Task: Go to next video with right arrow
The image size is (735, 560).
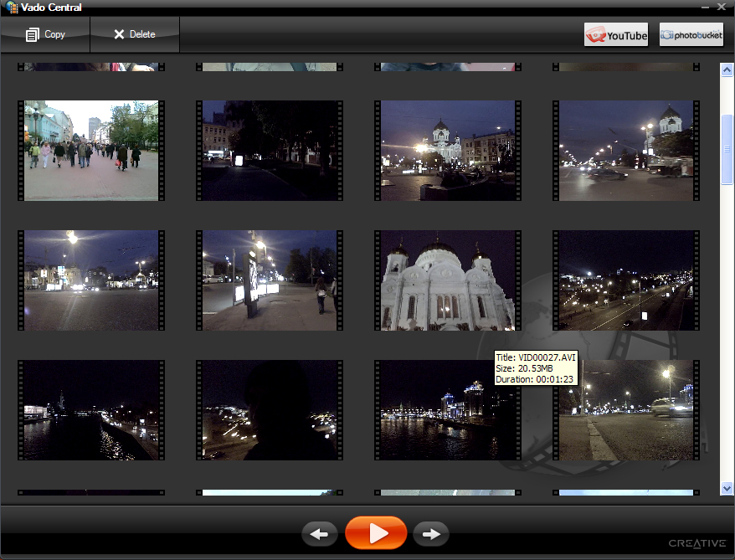Action: 431,533
